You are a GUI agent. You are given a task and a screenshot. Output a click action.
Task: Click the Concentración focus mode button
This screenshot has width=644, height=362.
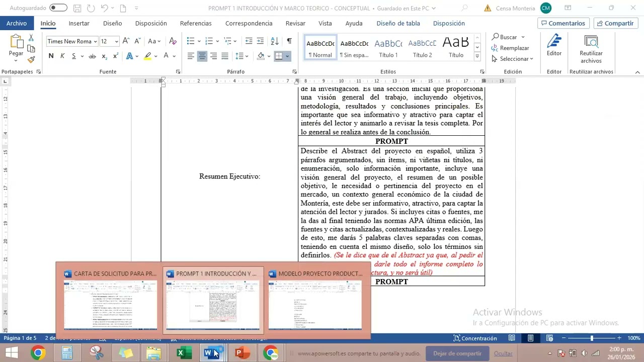coord(475,338)
